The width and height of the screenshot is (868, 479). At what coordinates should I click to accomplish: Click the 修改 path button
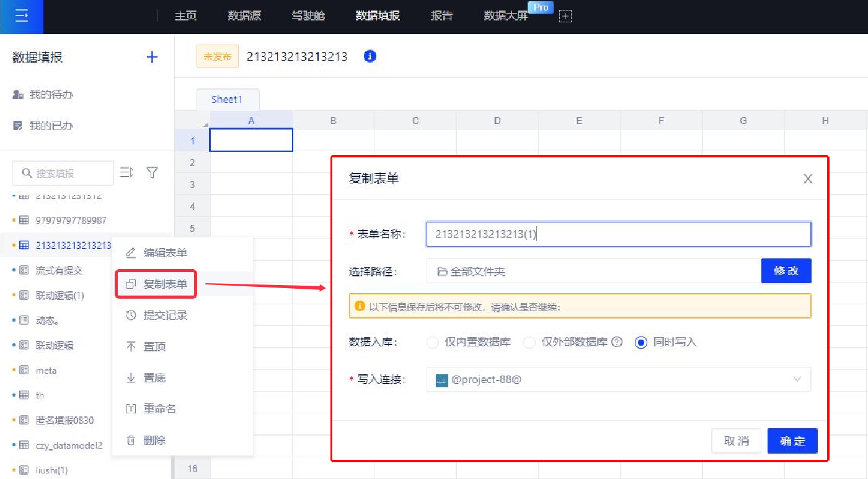click(786, 271)
